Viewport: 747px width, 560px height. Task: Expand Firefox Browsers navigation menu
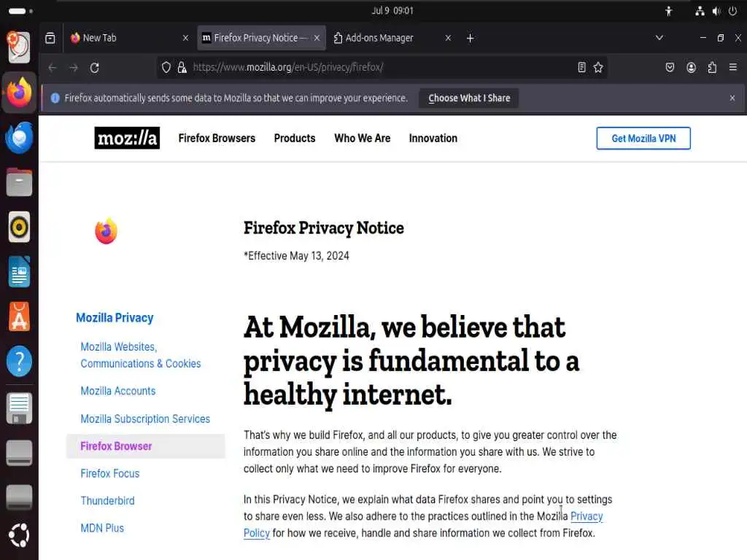pos(217,138)
